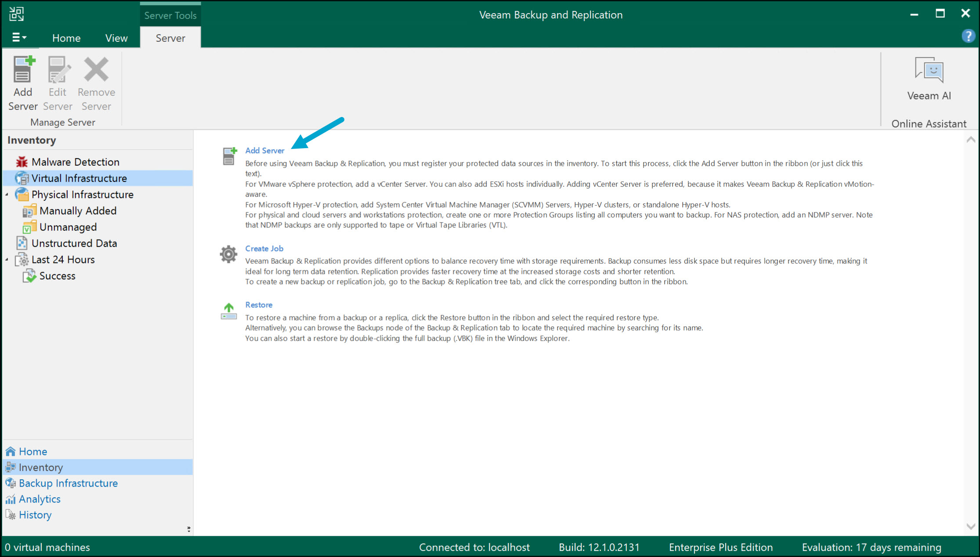980x557 pixels.
Task: Open the Success node under Last 24 Hours
Action: pyautogui.click(x=57, y=276)
